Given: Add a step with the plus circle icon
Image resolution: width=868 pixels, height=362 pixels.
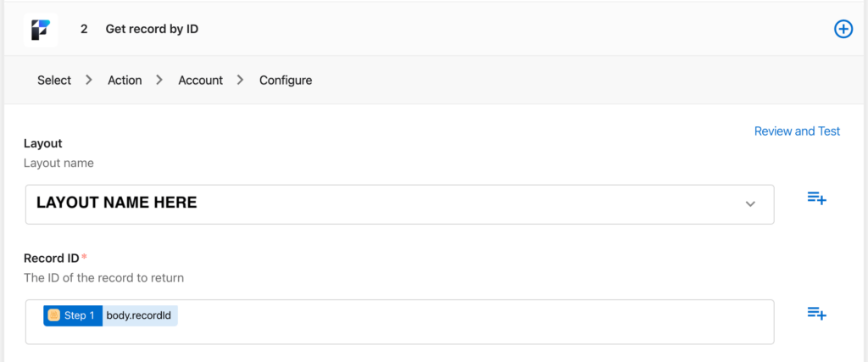Looking at the screenshot, I should pyautogui.click(x=843, y=29).
